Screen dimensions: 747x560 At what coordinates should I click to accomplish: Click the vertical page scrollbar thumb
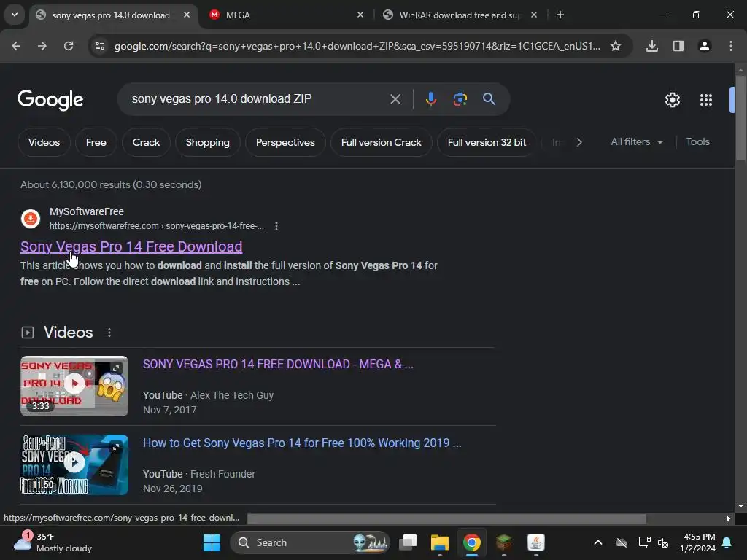740,117
